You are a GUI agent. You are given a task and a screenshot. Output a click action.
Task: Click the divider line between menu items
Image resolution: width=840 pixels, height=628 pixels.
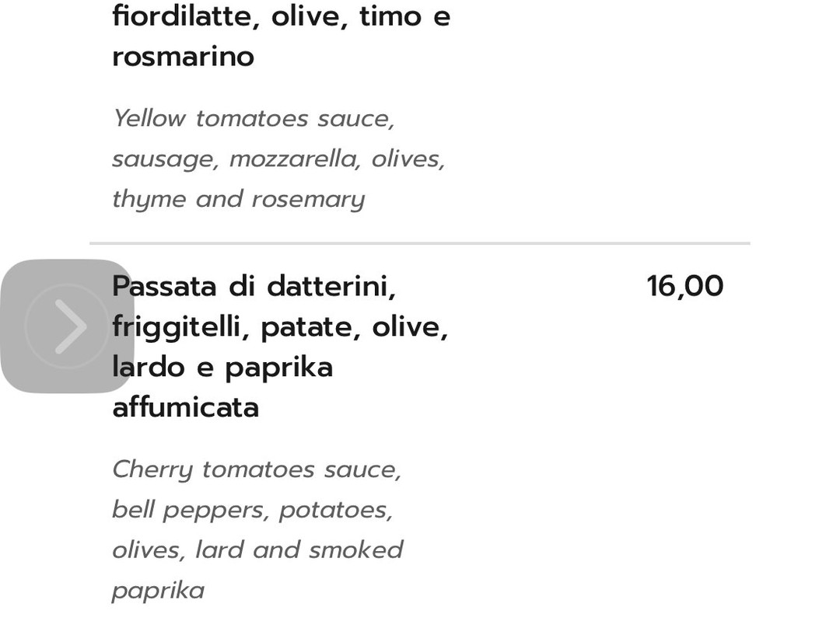pos(420,243)
